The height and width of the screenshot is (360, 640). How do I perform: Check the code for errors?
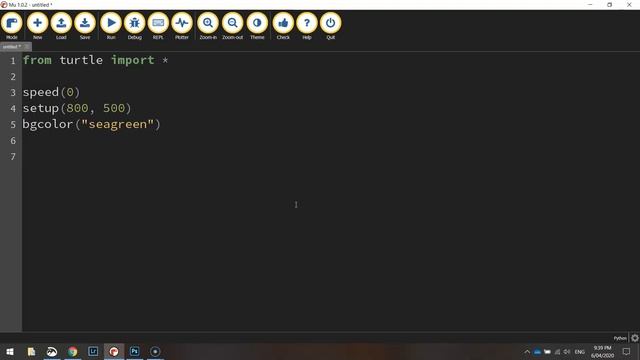(x=283, y=25)
